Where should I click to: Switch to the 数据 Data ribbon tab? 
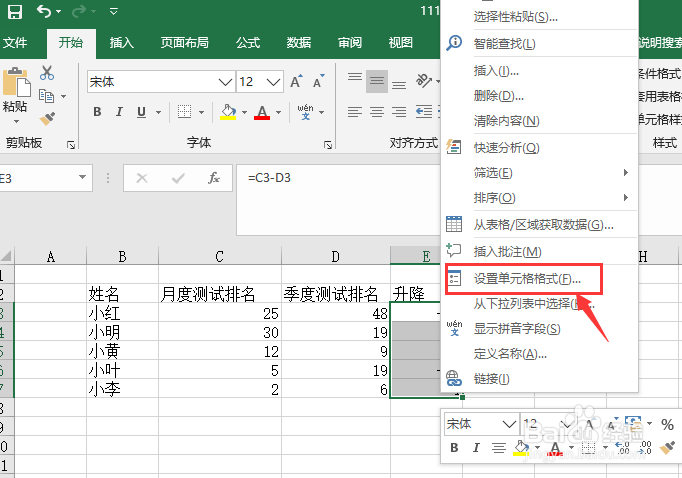pyautogui.click(x=298, y=43)
